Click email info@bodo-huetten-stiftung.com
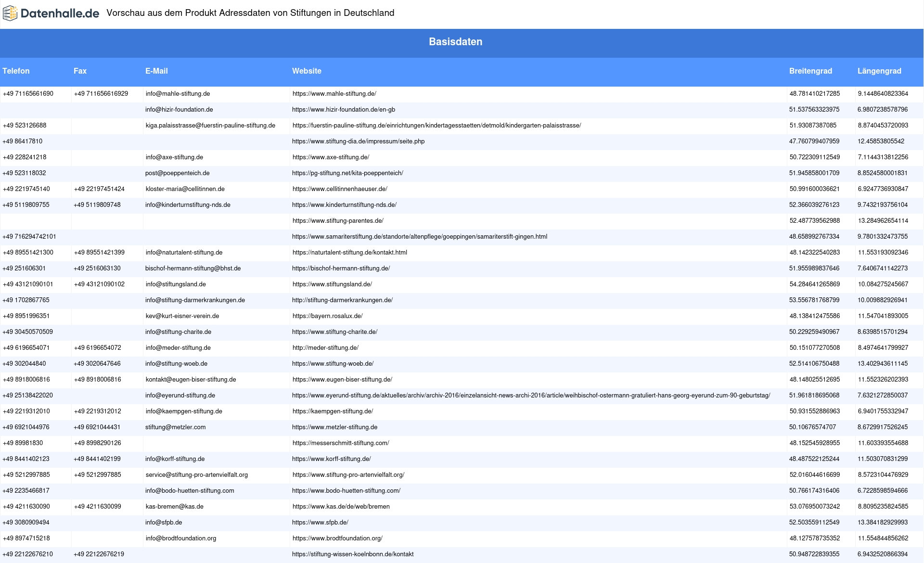 click(190, 491)
